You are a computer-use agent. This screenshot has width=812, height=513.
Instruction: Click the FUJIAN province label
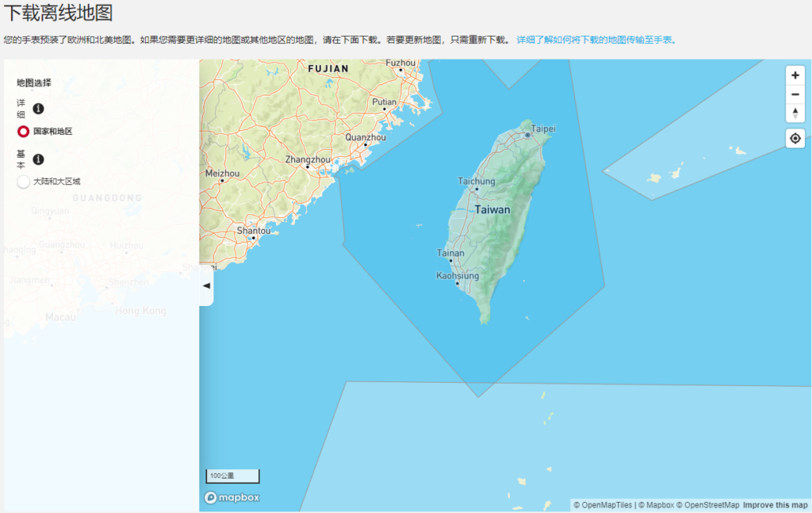(328, 69)
